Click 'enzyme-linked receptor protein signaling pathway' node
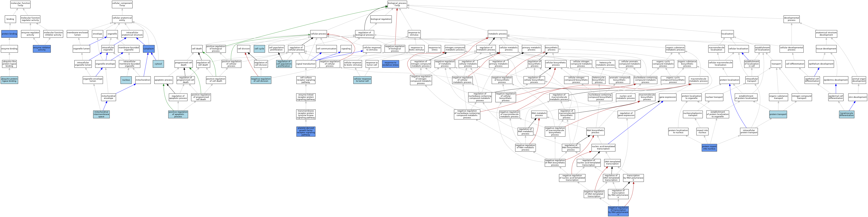The height and width of the screenshot is (217, 868). [x=306, y=97]
